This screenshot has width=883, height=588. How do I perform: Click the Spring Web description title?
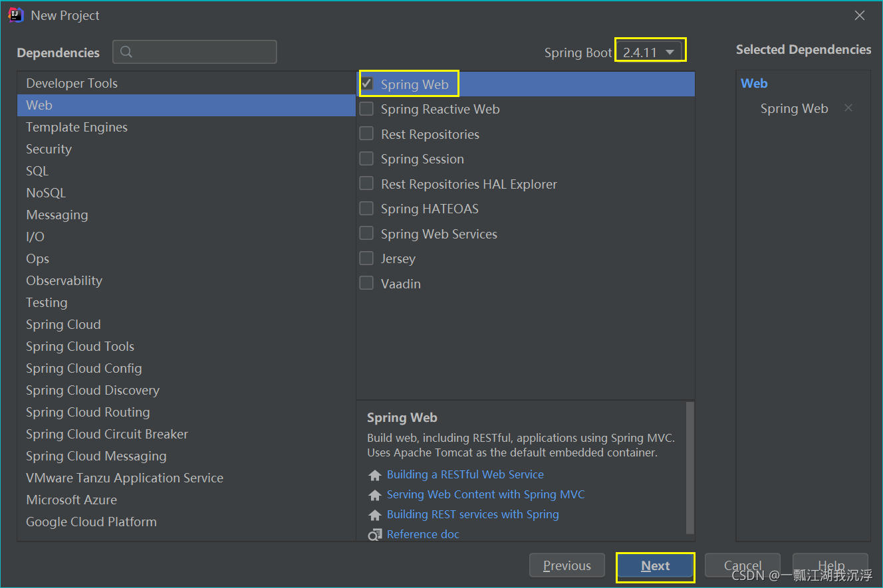402,418
